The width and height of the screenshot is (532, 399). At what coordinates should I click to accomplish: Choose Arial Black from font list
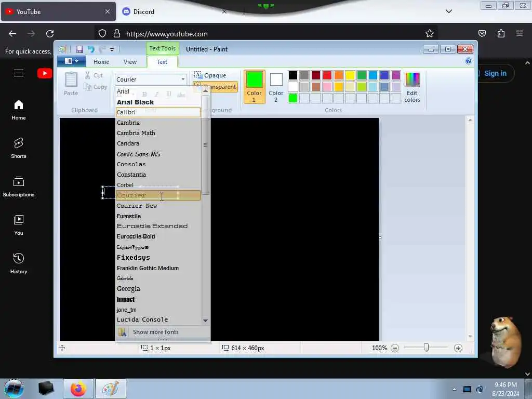click(158, 102)
